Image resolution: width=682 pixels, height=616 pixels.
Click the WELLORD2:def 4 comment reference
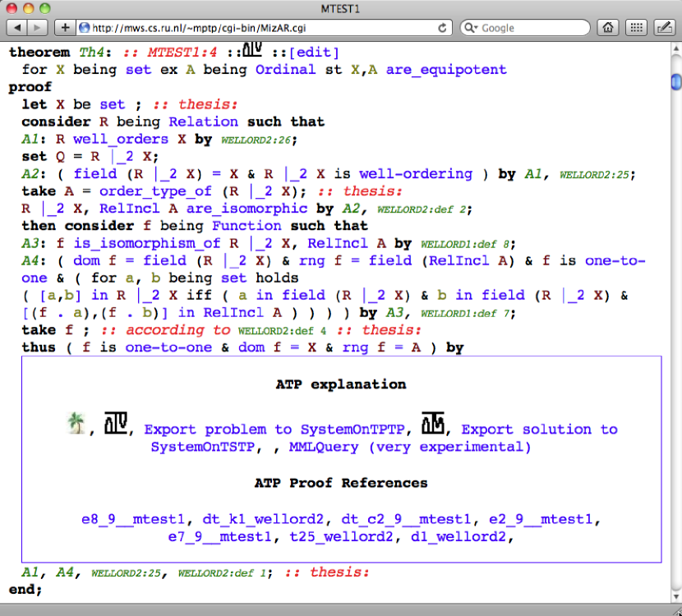282,331
